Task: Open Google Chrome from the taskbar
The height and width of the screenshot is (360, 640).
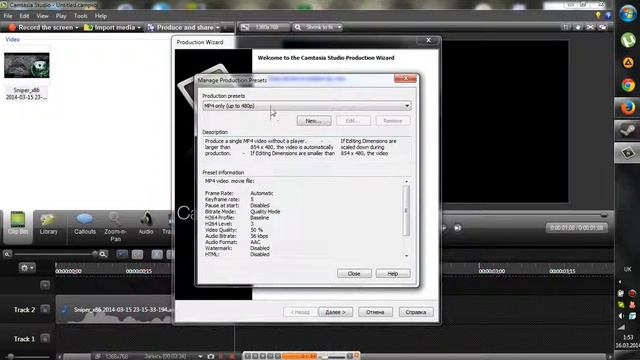Action: pyautogui.click(x=628, y=85)
